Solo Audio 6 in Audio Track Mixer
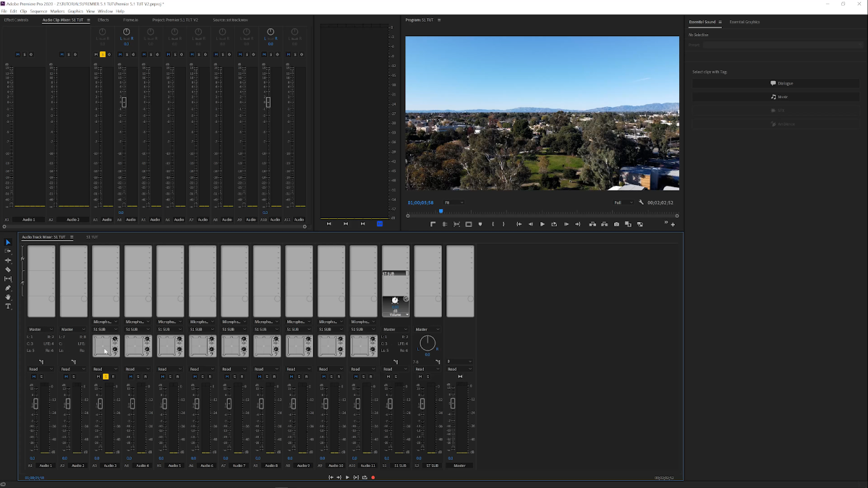Viewport: 868px width, 488px height. (203, 377)
